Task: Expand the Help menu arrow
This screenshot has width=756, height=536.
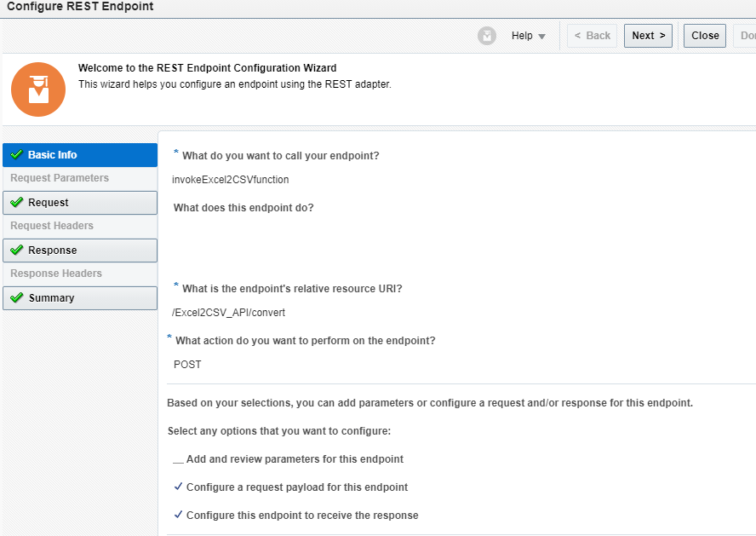Action: [x=541, y=37]
